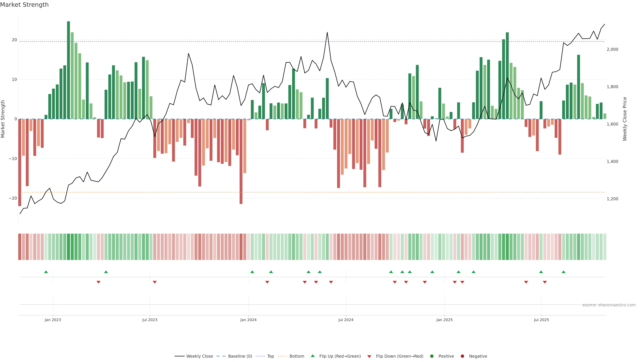Screen dimensions: 644x362
Task: Click the tallest green bar in early 2023
Action: 68,70
